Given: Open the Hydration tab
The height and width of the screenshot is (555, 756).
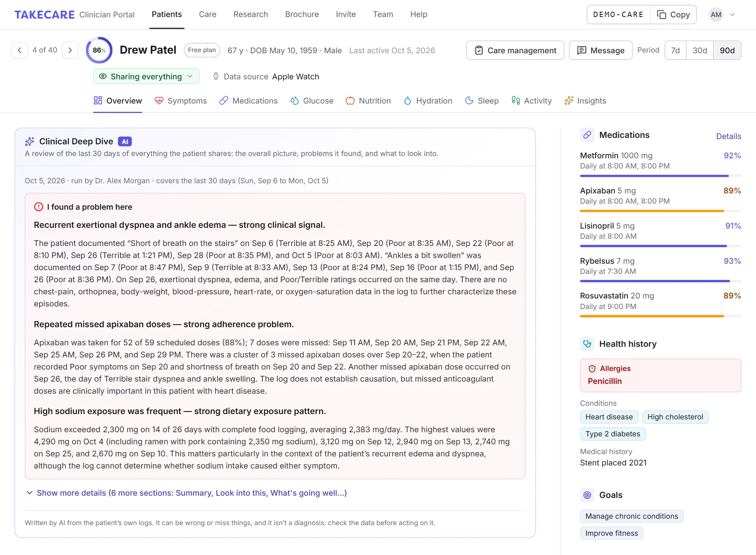Looking at the screenshot, I should [x=428, y=101].
